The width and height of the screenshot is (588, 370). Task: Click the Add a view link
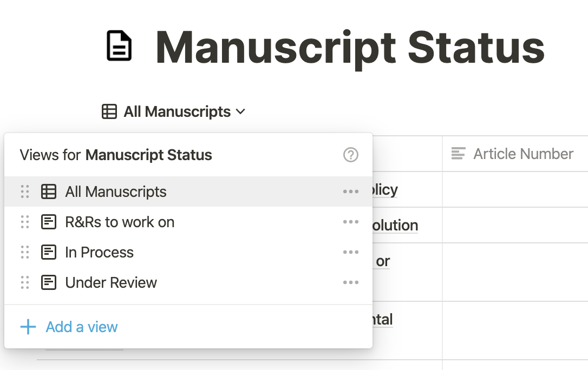pyautogui.click(x=82, y=327)
